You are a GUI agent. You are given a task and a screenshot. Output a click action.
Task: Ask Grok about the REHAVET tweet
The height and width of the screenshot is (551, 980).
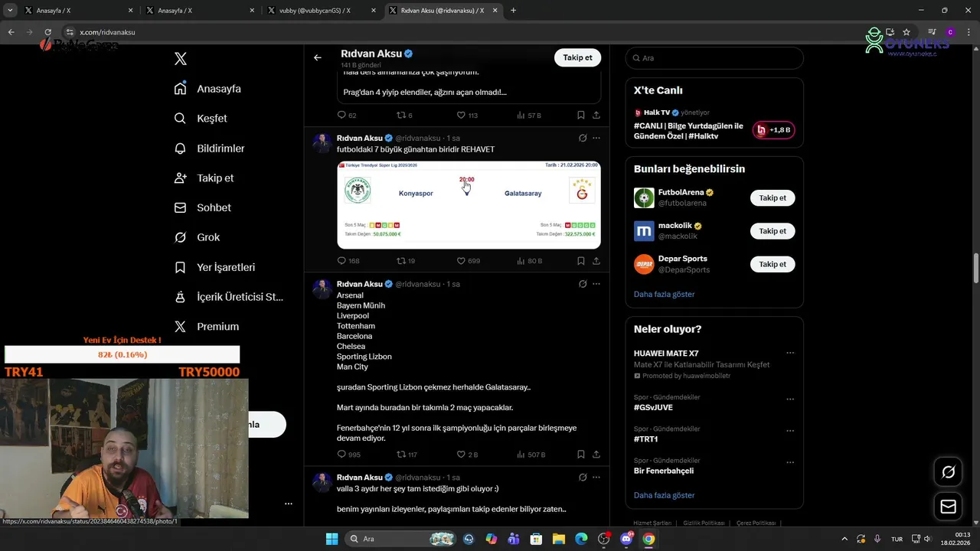point(583,139)
